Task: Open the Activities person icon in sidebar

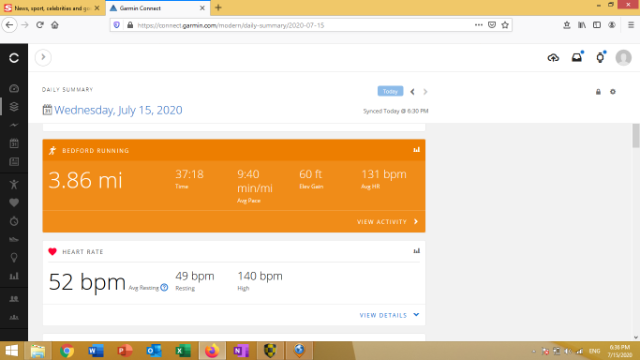Action: click(14, 184)
